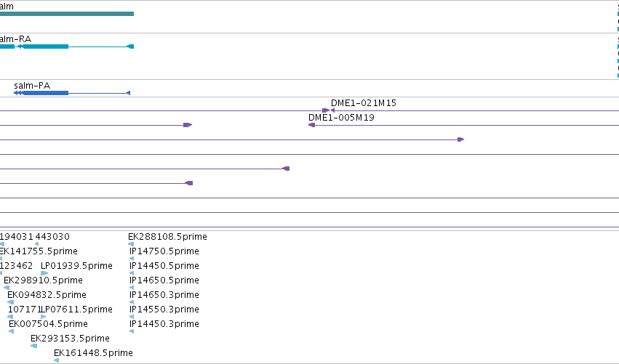Select the IP14650.3prime EST label
The width and height of the screenshot is (619, 364).
pos(164,295)
